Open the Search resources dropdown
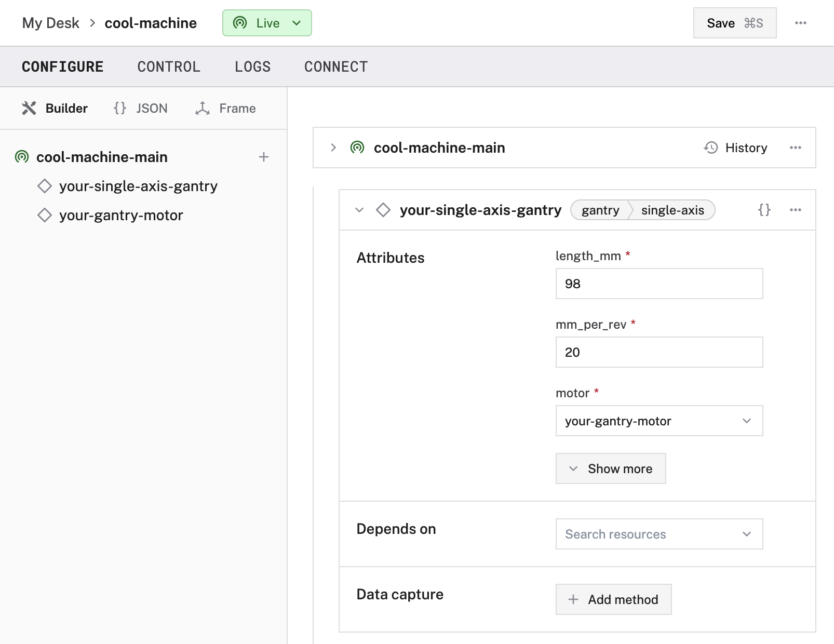834x644 pixels. [658, 534]
